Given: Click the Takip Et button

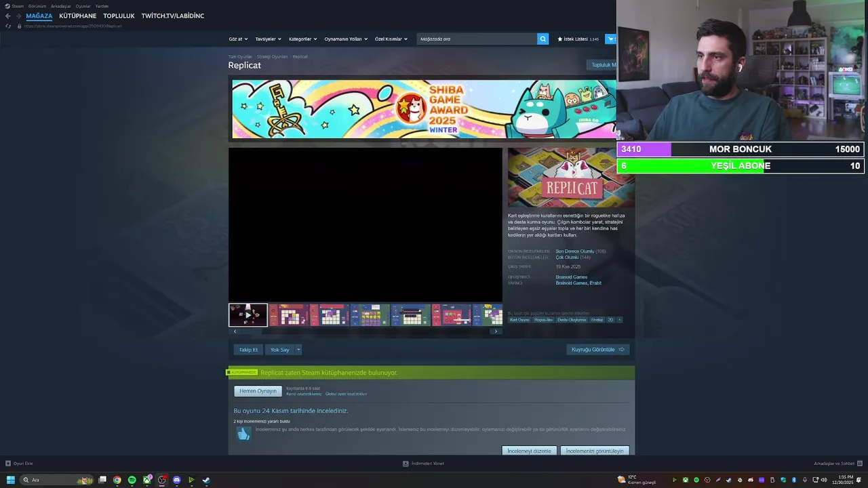Looking at the screenshot, I should (x=248, y=350).
